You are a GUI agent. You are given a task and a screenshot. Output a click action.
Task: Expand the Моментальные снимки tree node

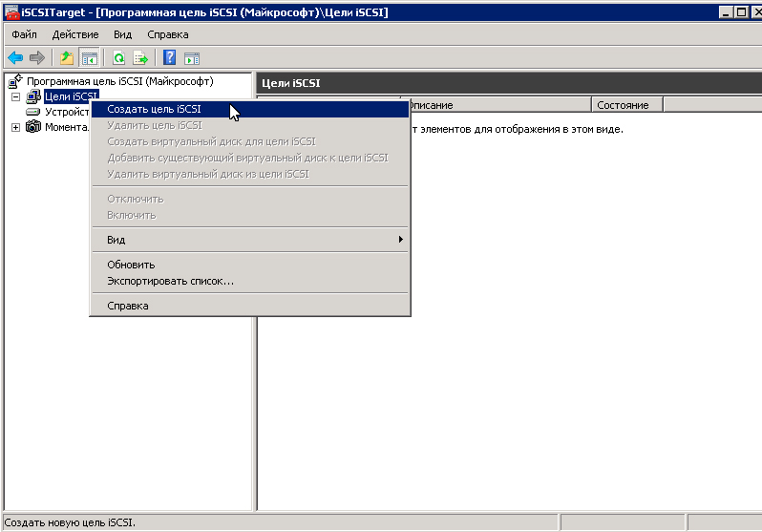[15, 127]
